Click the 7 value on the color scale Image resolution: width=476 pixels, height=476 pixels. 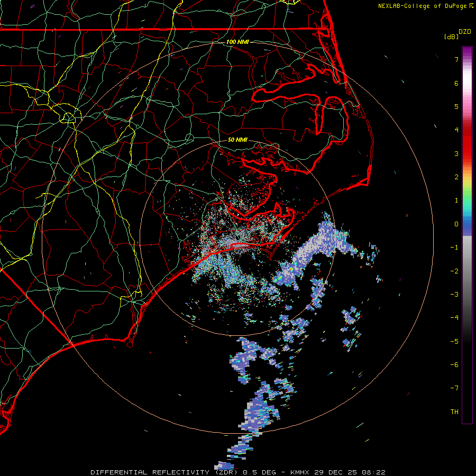pyautogui.click(x=456, y=59)
